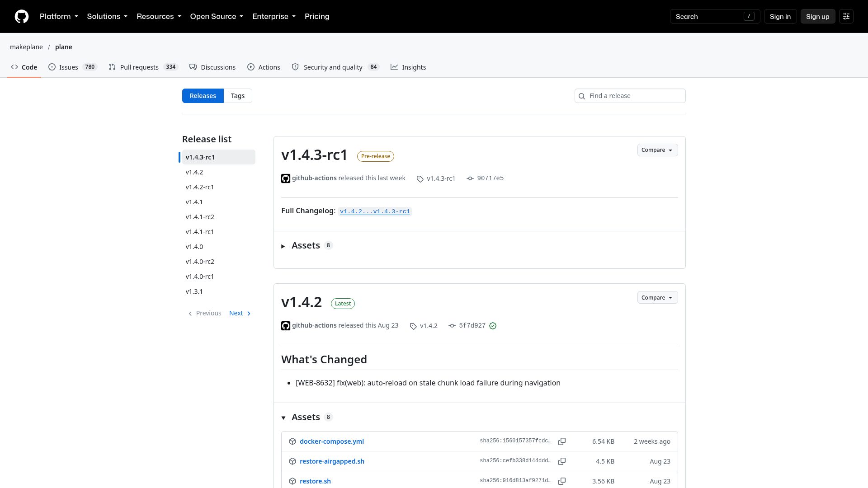Click the Sign up button

click(817, 17)
